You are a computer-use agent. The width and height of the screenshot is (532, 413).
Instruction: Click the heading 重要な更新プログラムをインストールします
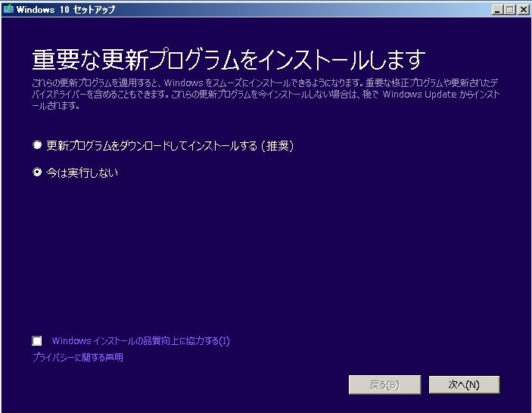tap(229, 60)
